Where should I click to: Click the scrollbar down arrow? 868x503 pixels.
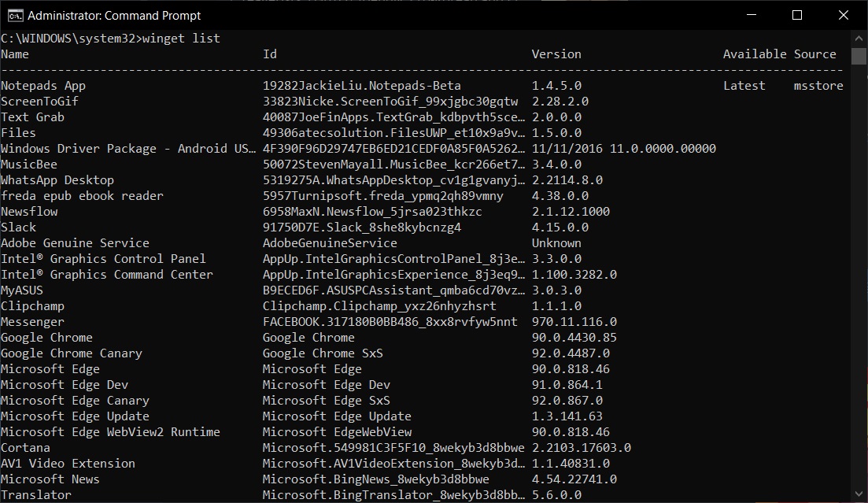click(859, 494)
